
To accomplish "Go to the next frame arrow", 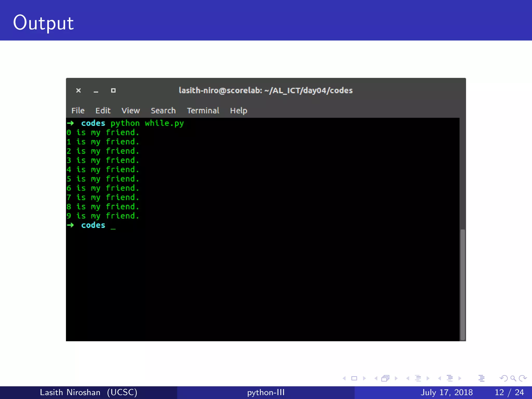I will tap(396, 378).
